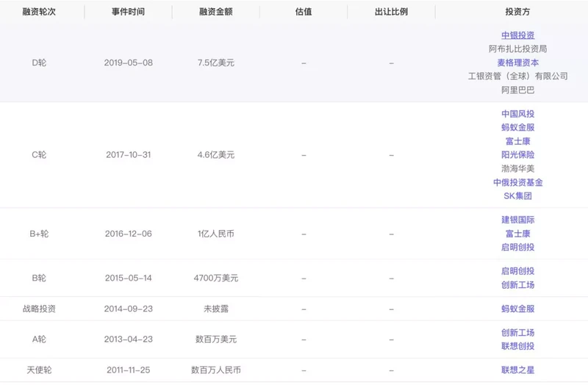Click the 融资轮次 column header
Screen dimensions: 588x385
tap(39, 12)
